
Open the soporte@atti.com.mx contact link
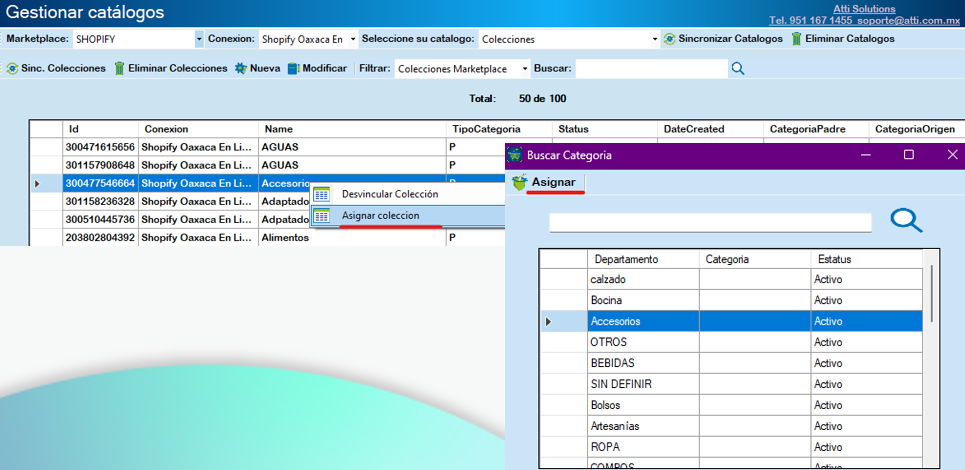pyautogui.click(x=910, y=20)
